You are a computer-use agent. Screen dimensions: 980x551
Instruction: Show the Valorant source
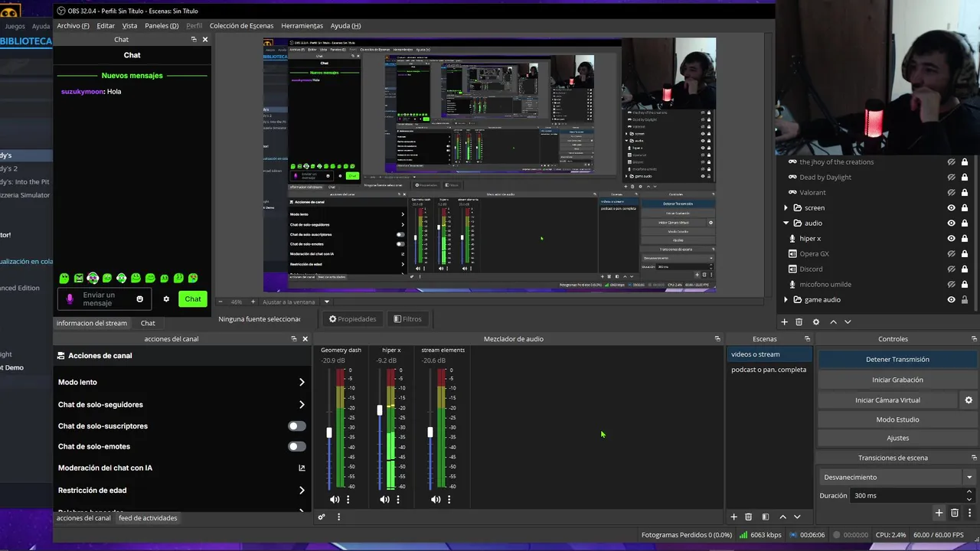coord(952,192)
